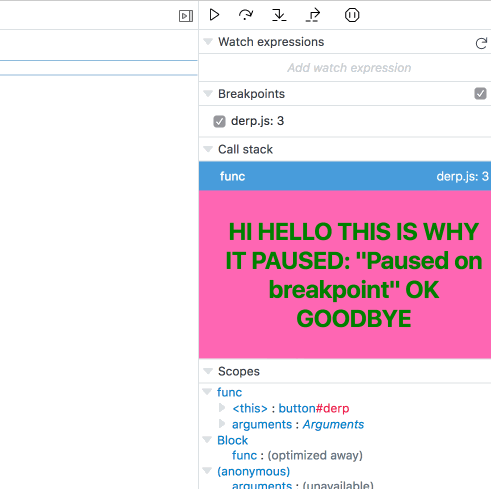The width and height of the screenshot is (491, 489).
Task: Click the pink paused-reason message
Action: coord(345,275)
